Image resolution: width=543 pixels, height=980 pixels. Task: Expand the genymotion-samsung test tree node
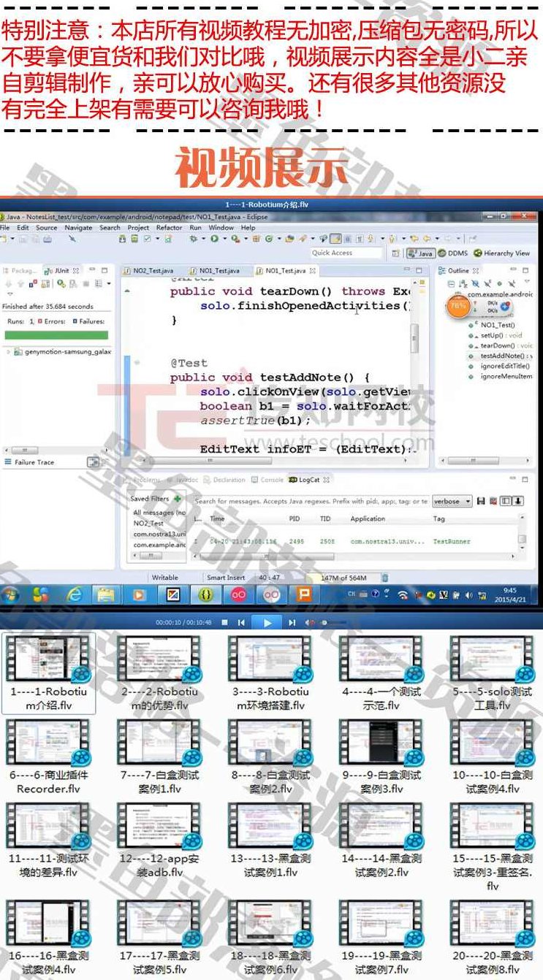(x=9, y=351)
